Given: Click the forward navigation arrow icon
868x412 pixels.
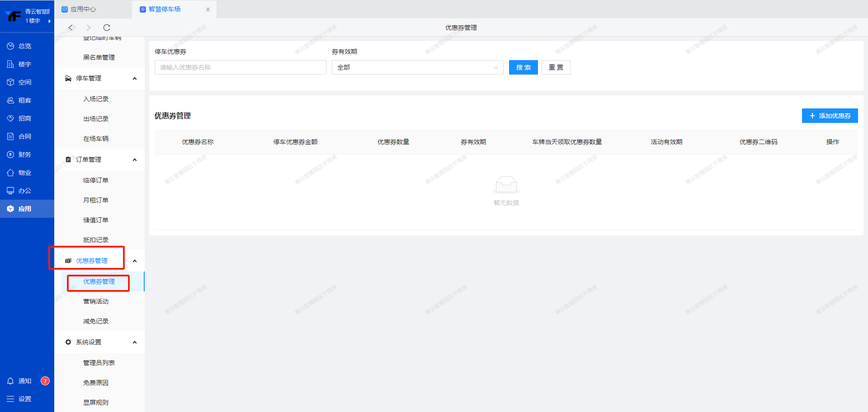Looking at the screenshot, I should pos(89,28).
